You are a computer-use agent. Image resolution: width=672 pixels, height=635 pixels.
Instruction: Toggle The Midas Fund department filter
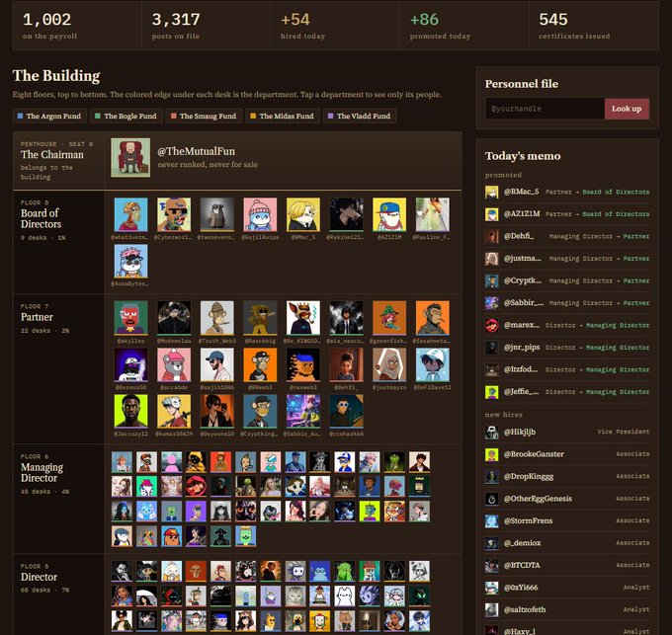283,117
